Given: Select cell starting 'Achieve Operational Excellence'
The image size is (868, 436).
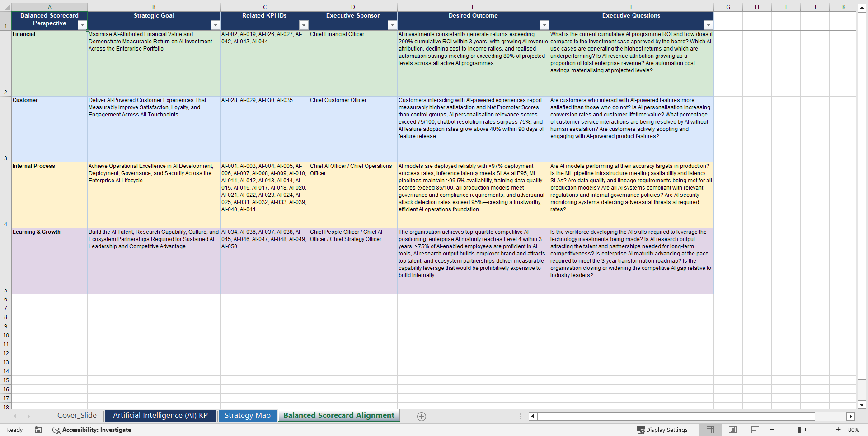Looking at the screenshot, I should click(x=154, y=195).
